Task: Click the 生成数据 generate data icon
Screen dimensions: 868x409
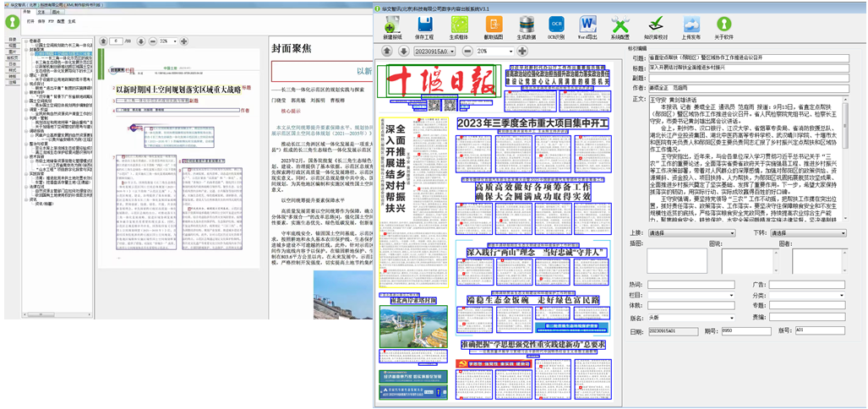Action: click(525, 27)
